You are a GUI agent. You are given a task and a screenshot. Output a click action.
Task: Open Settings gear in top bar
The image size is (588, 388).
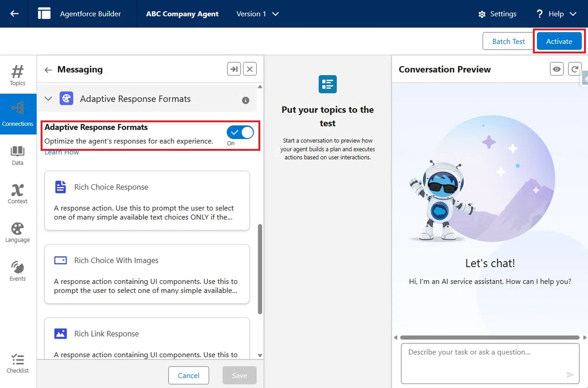pyautogui.click(x=482, y=14)
